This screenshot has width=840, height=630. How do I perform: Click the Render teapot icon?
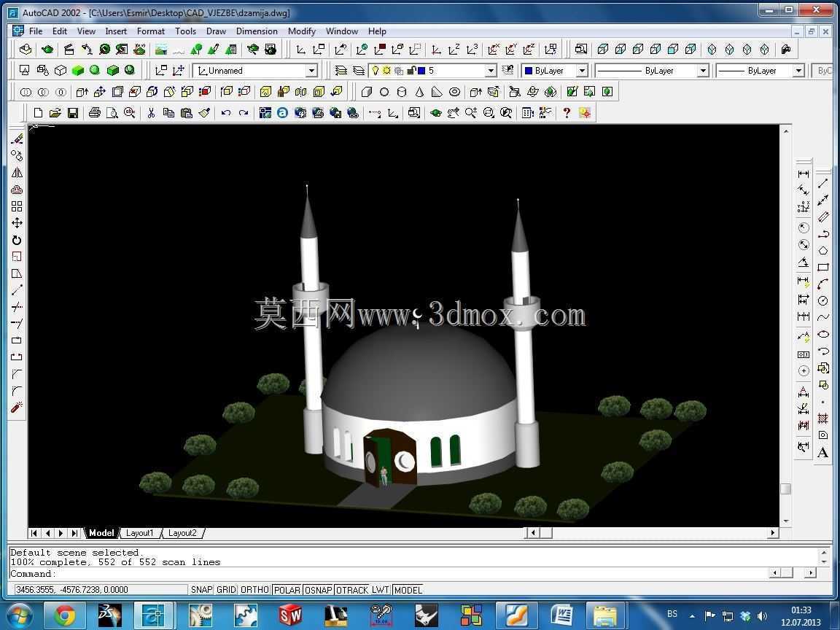47,50
